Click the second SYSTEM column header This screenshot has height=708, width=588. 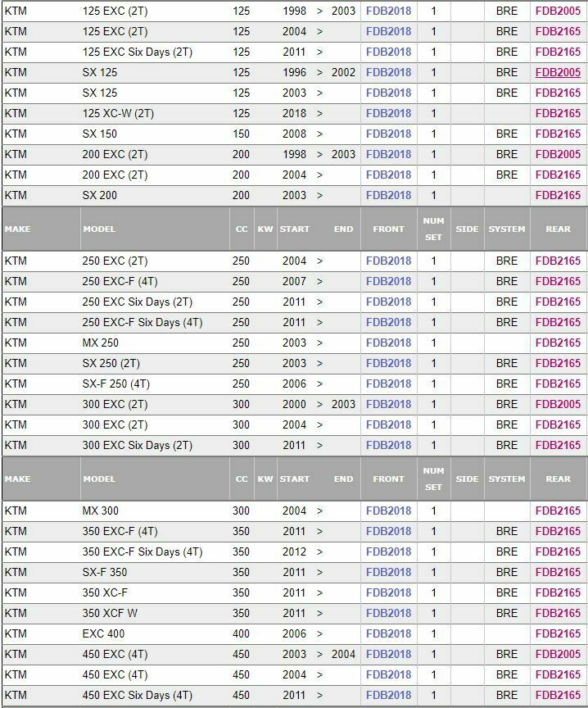coord(507,479)
